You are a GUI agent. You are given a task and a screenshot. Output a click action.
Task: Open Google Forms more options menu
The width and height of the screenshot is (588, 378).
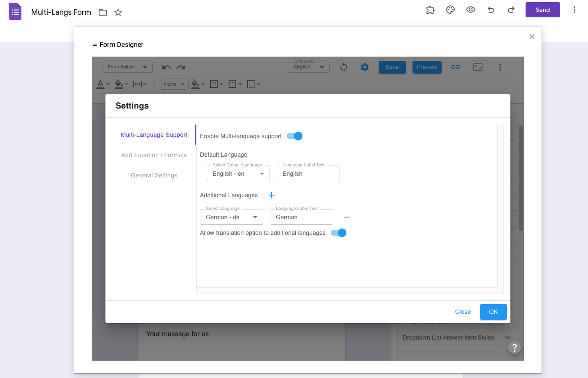tap(574, 10)
